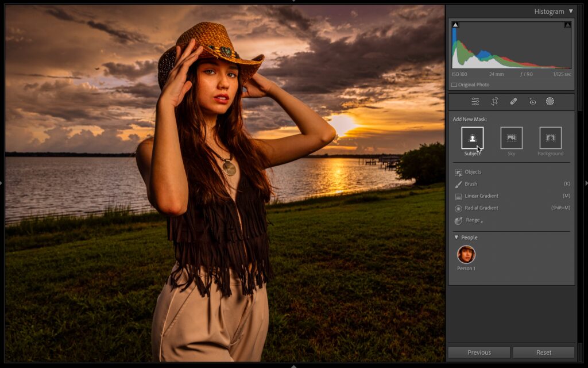Create a Select Sky mask
This screenshot has height=368, width=588.
click(x=511, y=138)
